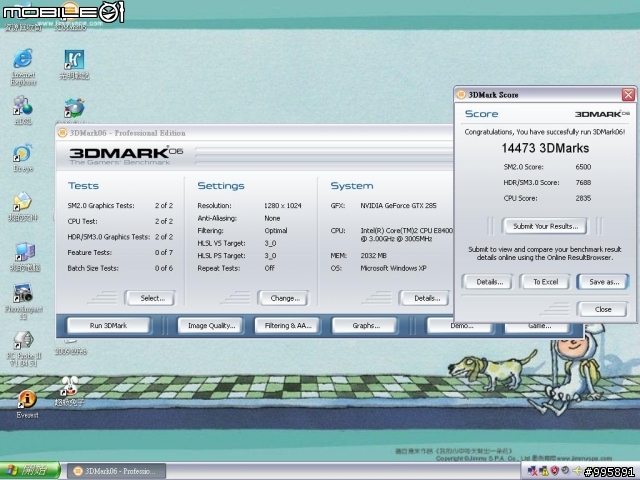The height and width of the screenshot is (480, 640).
Task: Open Details... in the System section
Action: coord(424,298)
